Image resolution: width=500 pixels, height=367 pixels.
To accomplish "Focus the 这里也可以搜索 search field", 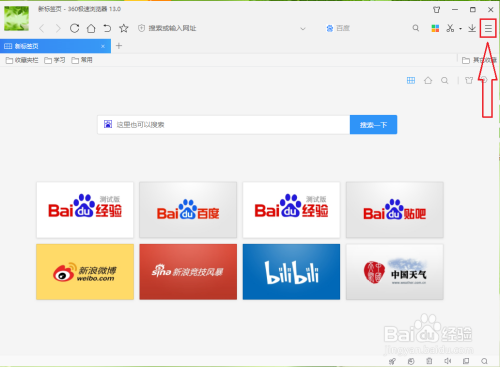I will pyautogui.click(x=224, y=125).
